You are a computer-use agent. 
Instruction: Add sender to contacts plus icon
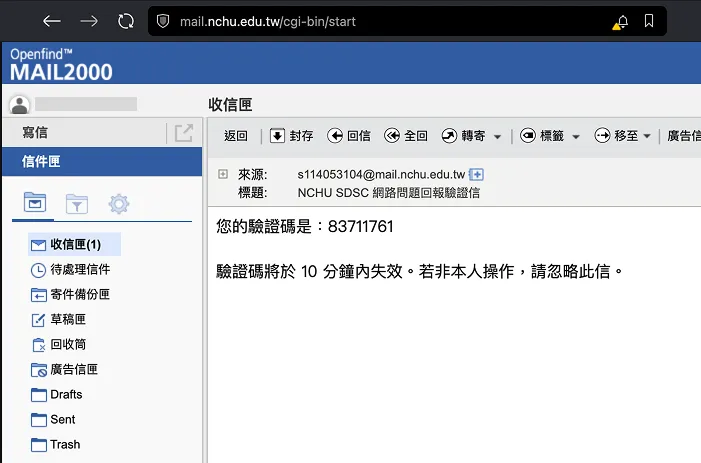[476, 174]
